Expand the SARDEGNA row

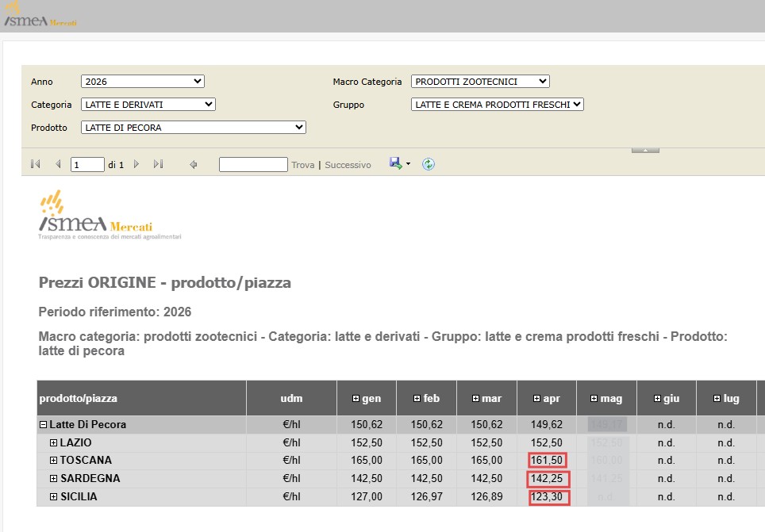pyautogui.click(x=54, y=478)
